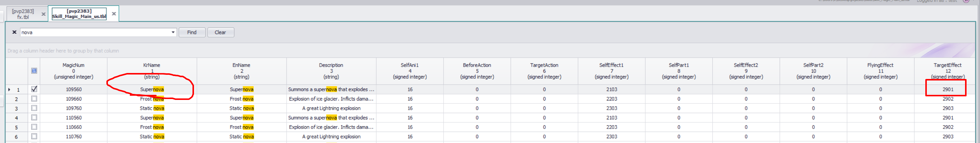This screenshot has width=980, height=143.
Task: Select KrName cell Static nova in row 3
Action: 152,108
